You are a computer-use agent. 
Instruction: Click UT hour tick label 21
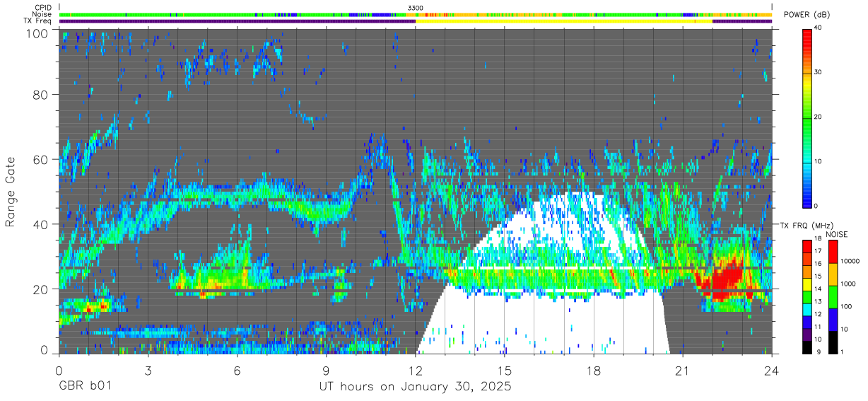tap(683, 370)
